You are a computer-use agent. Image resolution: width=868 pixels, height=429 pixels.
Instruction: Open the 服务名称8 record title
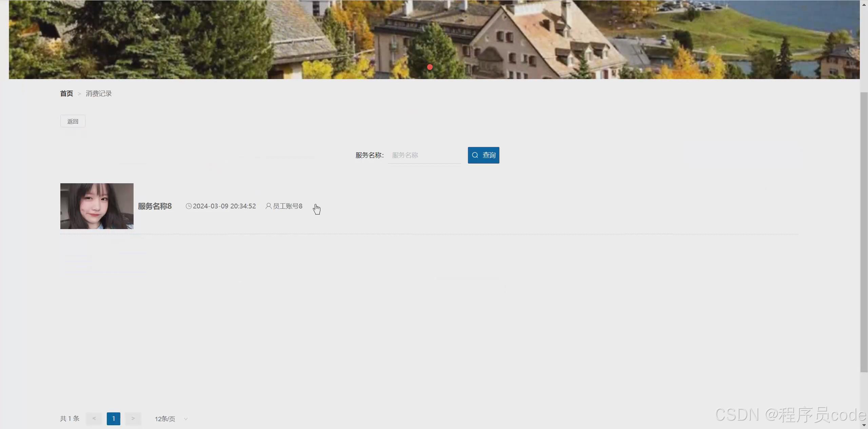tap(155, 206)
